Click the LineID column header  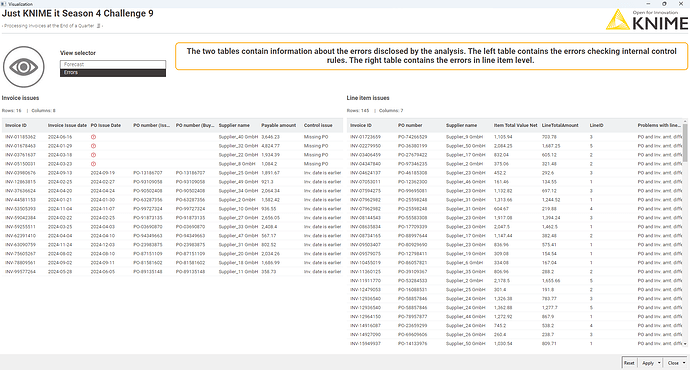point(596,125)
